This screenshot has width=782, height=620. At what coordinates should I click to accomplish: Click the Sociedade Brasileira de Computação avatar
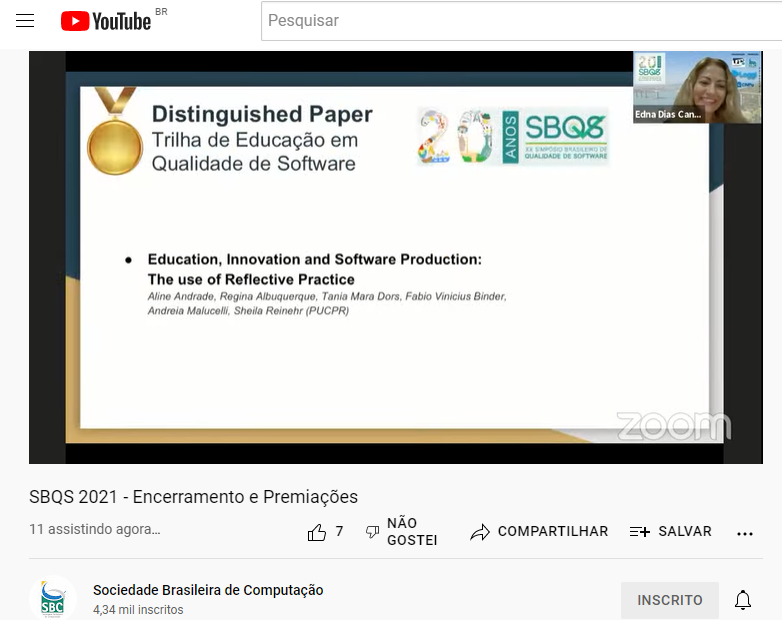tap(53, 598)
